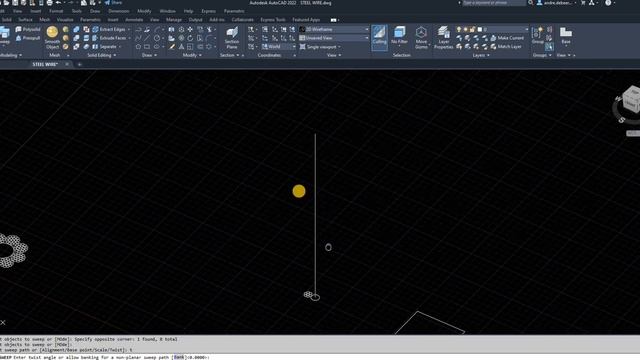This screenshot has width=640, height=360.
Task: Select the Polysolid tool
Action: click(28, 29)
